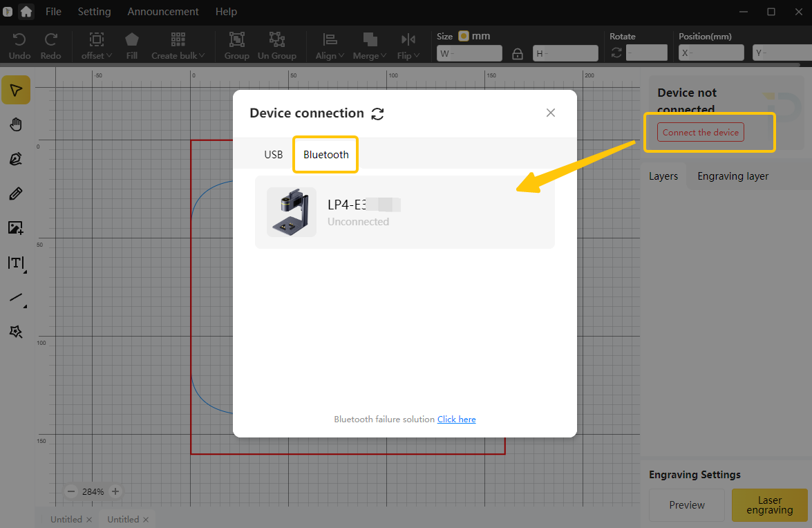Choose the pencil tool in sidebar
Image resolution: width=812 pixels, height=528 pixels.
coord(15,194)
